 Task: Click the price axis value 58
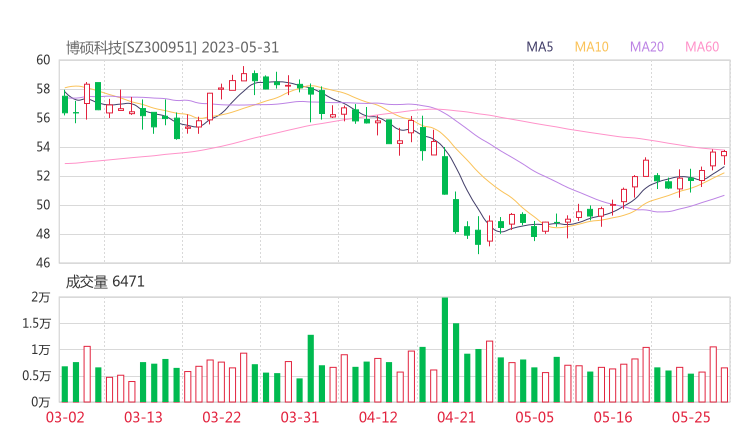[x=43, y=89]
